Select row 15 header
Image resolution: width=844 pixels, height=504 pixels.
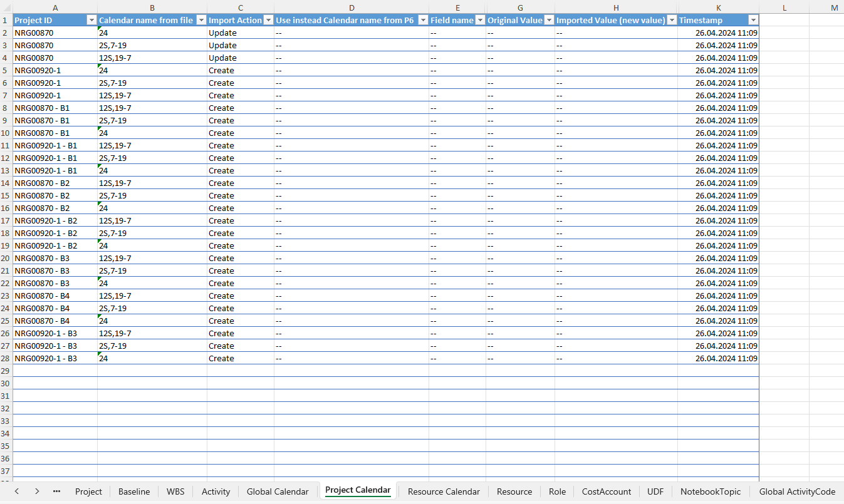[6, 195]
